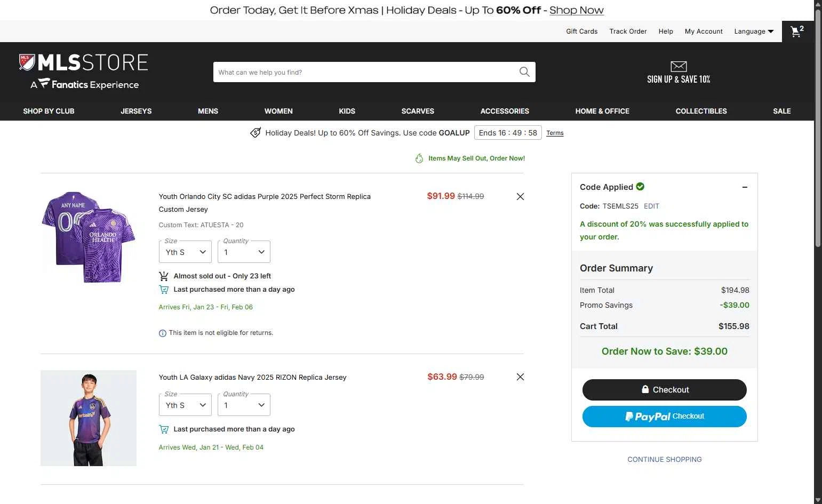This screenshot has width=822, height=504.
Task: Open the Shop By Club menu
Action: pyautogui.click(x=49, y=111)
